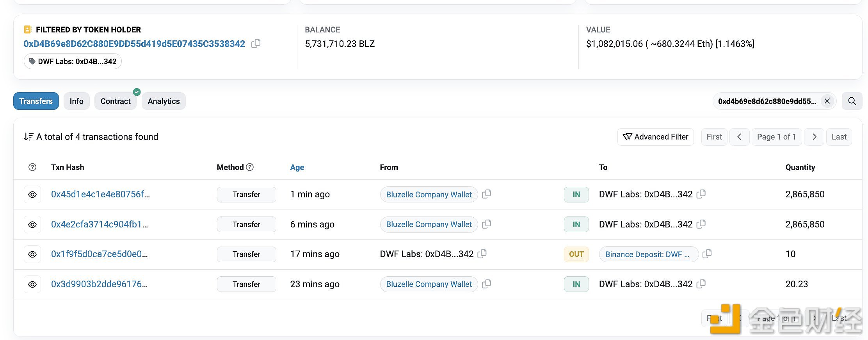Open the Method column help icon

click(x=250, y=167)
